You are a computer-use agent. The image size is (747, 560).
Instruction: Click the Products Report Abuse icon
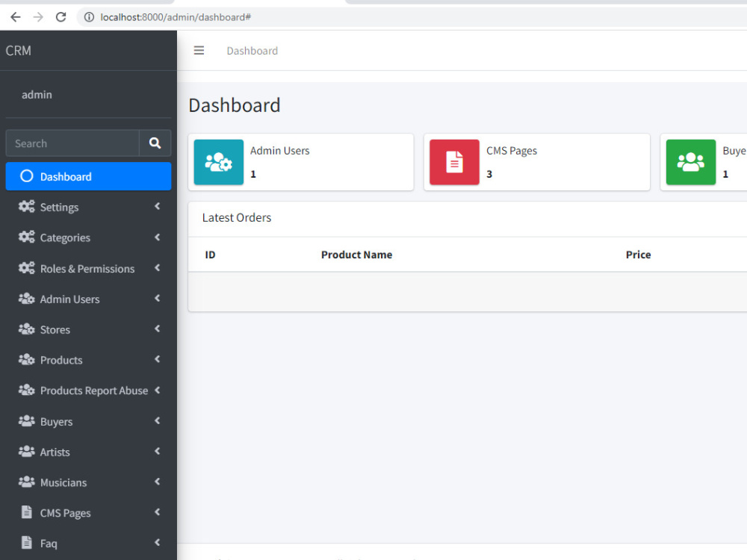coord(27,390)
